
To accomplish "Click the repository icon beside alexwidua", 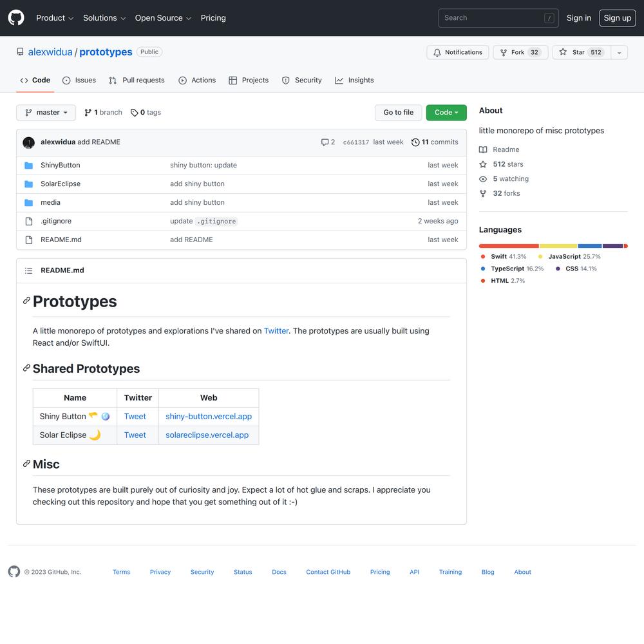I will click(20, 52).
